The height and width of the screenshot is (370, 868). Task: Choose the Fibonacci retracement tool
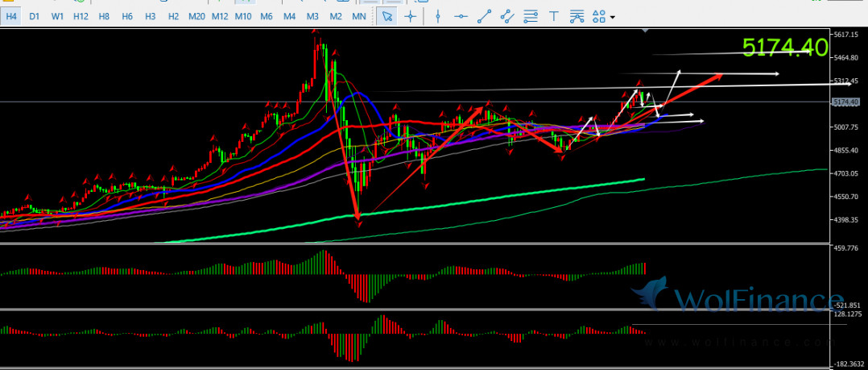(530, 16)
